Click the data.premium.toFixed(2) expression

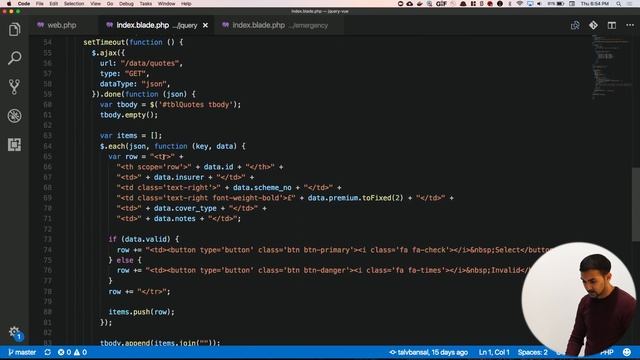tap(355, 198)
